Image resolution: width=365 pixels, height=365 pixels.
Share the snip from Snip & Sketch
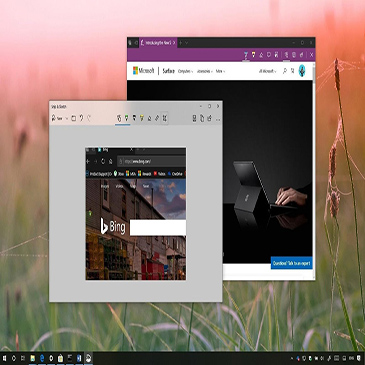210,118
